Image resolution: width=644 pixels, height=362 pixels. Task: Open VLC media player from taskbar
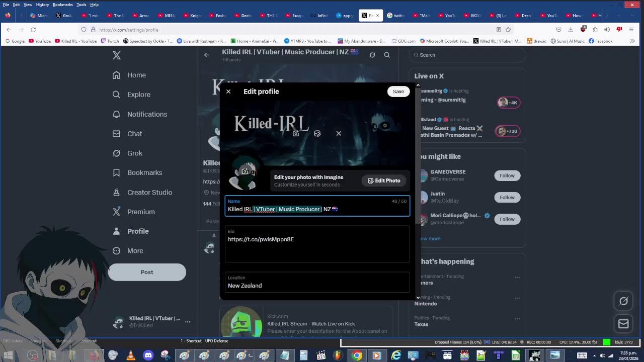[130, 355]
